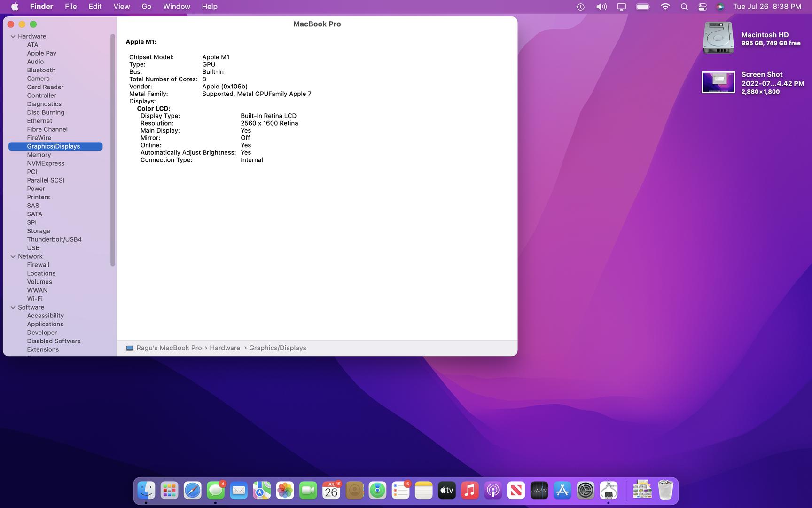
Task: Click the date and time clock
Action: [x=767, y=7]
